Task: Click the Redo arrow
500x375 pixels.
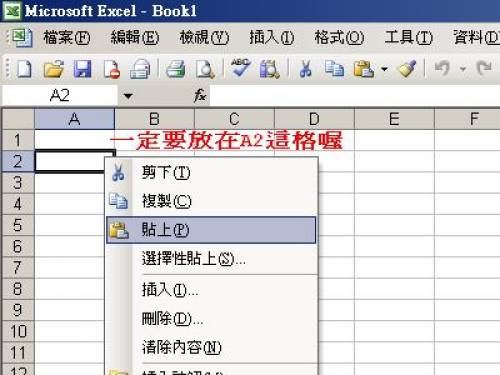Action: point(484,68)
